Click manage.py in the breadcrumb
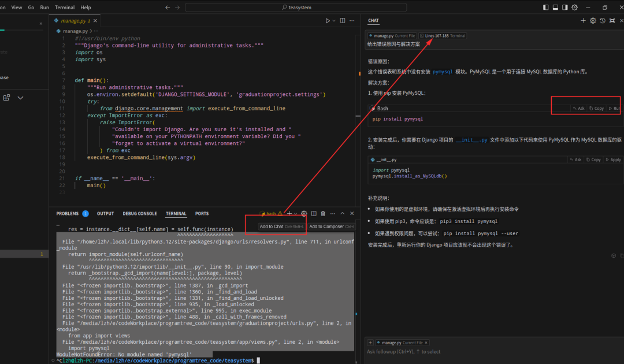Screen dimensions: 624x364 click(x=75, y=31)
